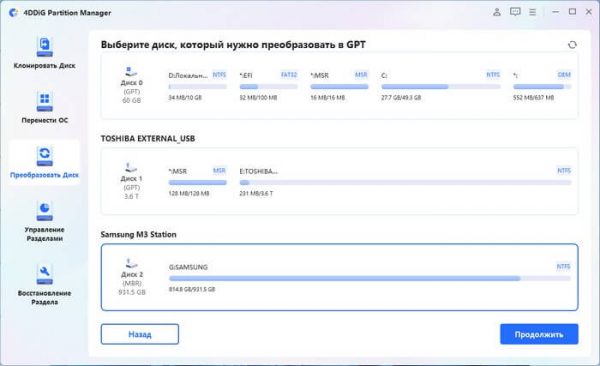Click the Диск 0 drive icon
Viewport: 600px width, 366px height.
[131, 71]
